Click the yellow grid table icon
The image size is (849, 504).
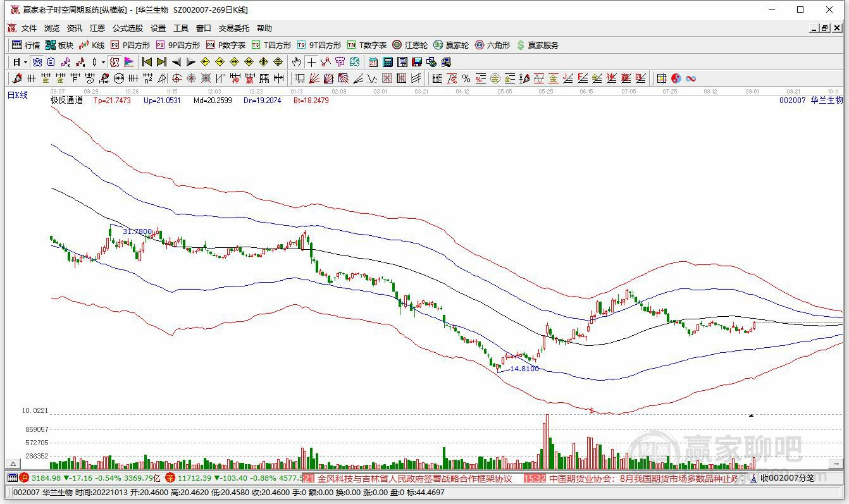pyautogui.click(x=662, y=78)
